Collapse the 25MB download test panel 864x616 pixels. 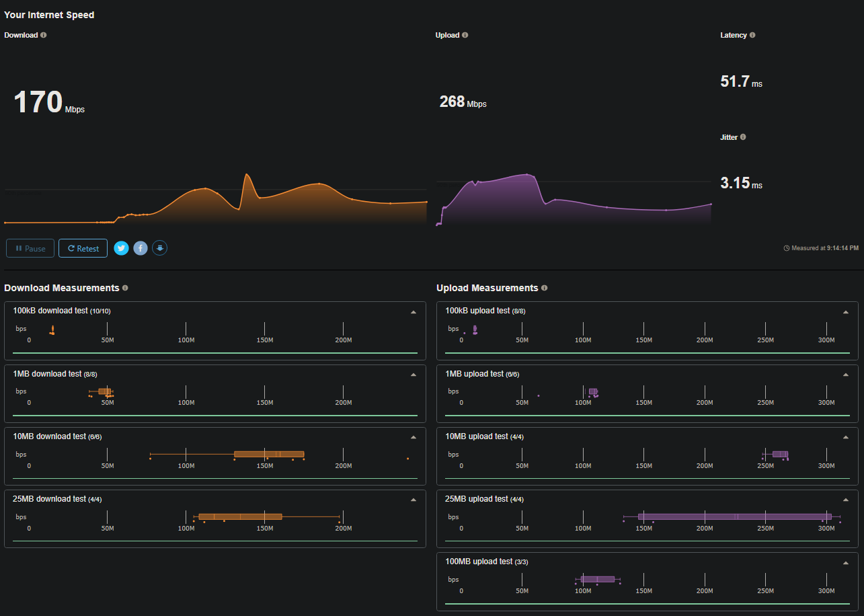coord(414,500)
